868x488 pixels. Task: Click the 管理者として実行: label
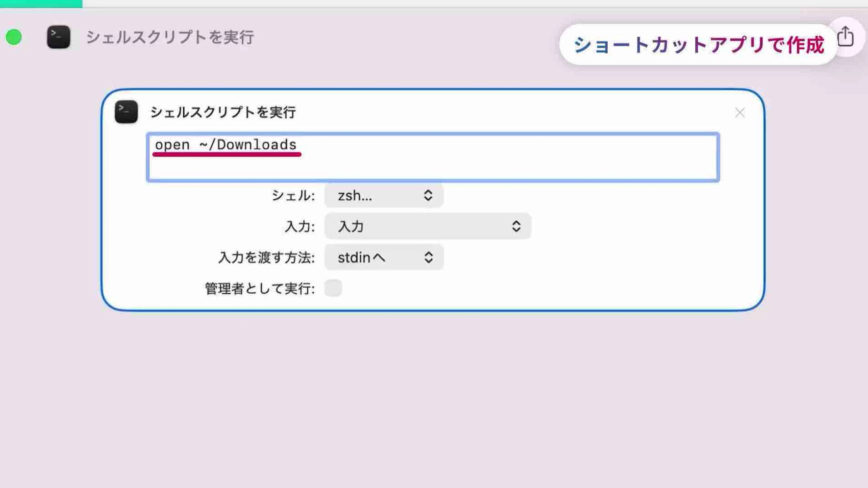click(259, 288)
